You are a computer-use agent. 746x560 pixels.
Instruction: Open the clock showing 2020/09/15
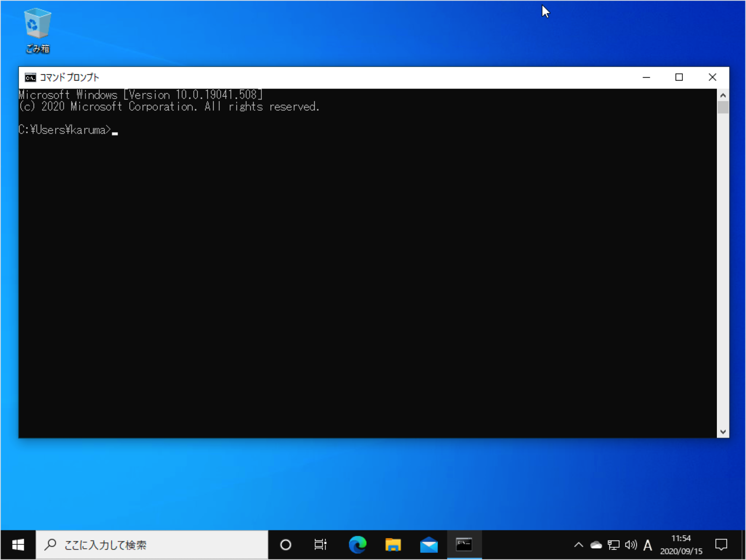[x=681, y=544]
